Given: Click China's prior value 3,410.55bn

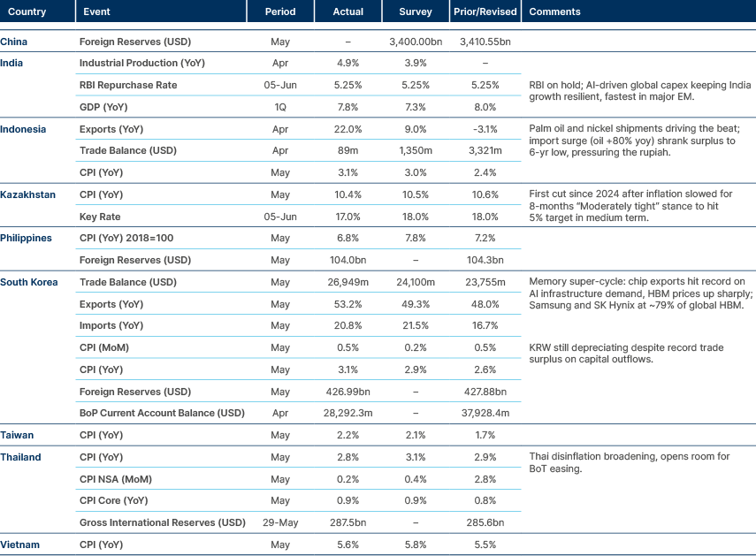Looking at the screenshot, I should tap(485, 42).
